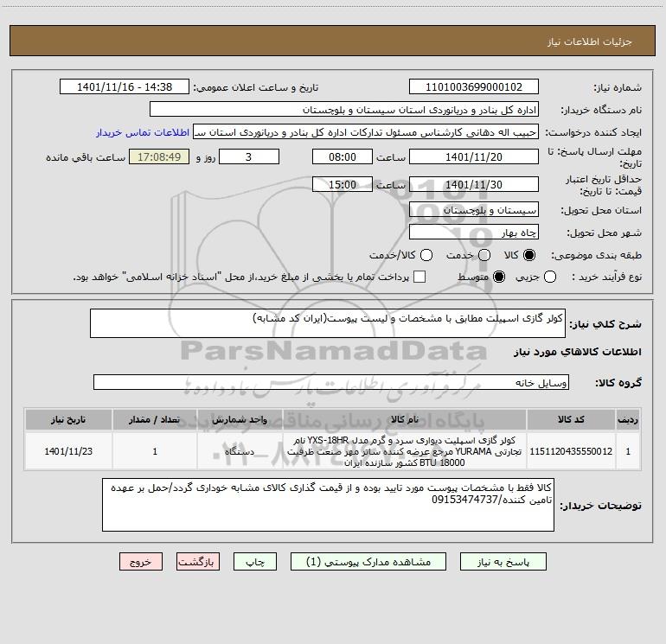Viewport: 666px width, 644px height.
Task: Click the کد کالا column header
Action: tap(571, 419)
